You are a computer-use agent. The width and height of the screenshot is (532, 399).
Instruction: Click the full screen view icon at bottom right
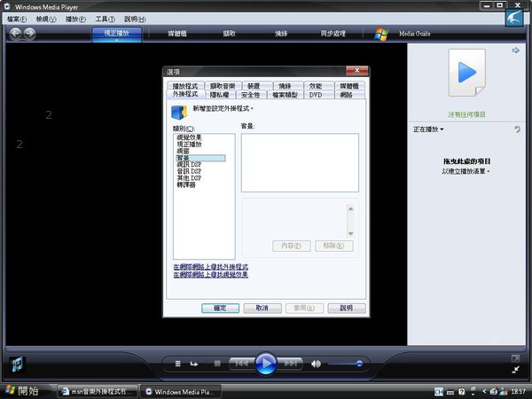click(x=515, y=358)
